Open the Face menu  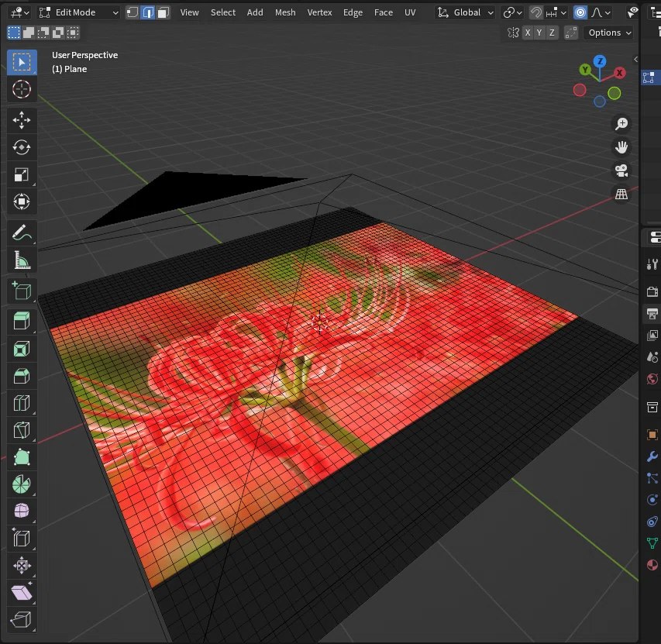click(384, 12)
